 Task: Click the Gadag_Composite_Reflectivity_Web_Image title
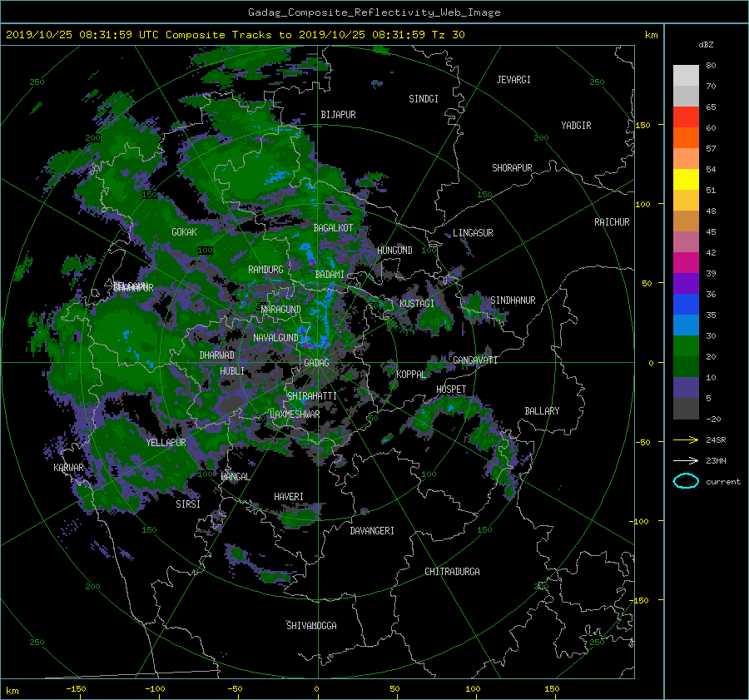pos(374,12)
